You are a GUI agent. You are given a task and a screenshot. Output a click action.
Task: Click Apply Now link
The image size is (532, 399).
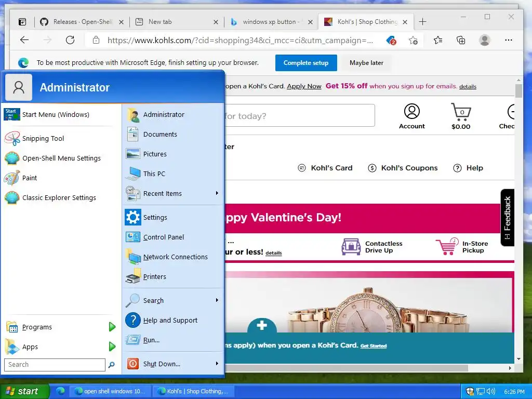304,86
